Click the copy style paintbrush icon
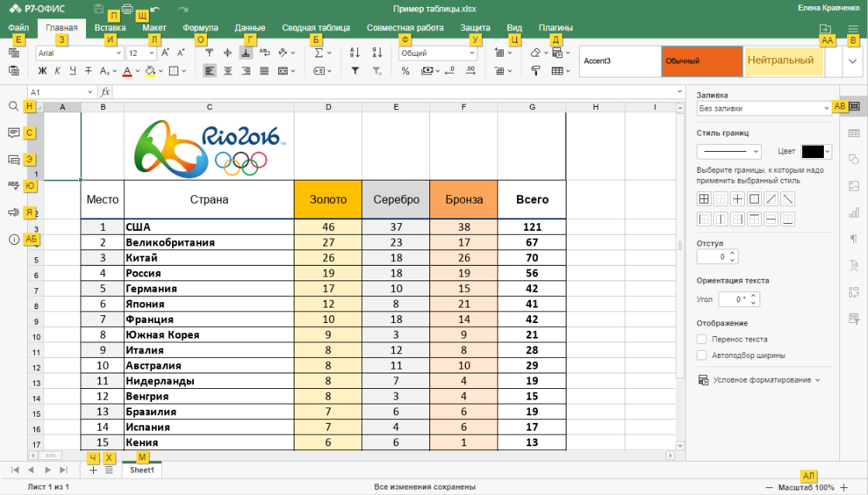The image size is (868, 495). tap(536, 70)
